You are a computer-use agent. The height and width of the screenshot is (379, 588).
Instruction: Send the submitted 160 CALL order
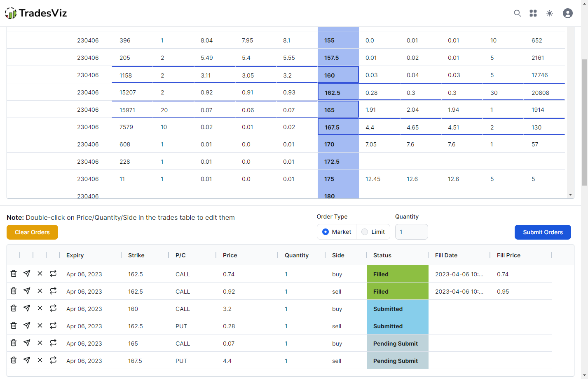pos(27,308)
